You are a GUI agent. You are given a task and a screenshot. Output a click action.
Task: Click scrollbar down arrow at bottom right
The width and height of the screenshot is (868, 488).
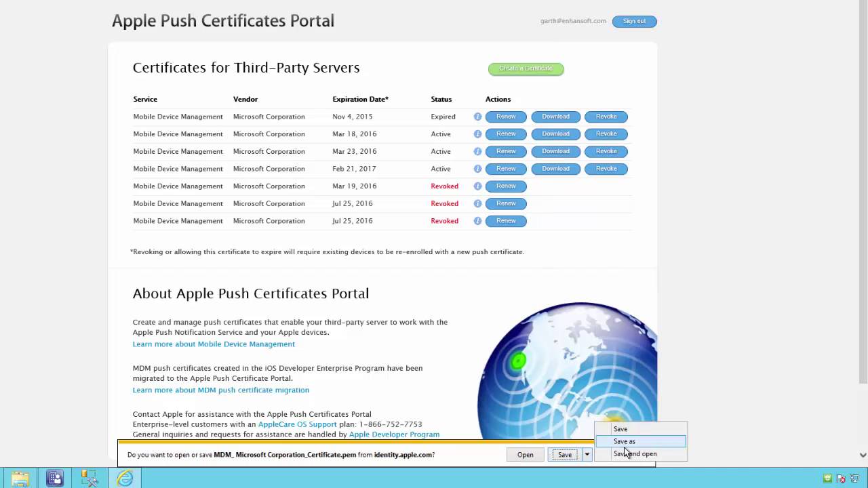click(x=863, y=455)
